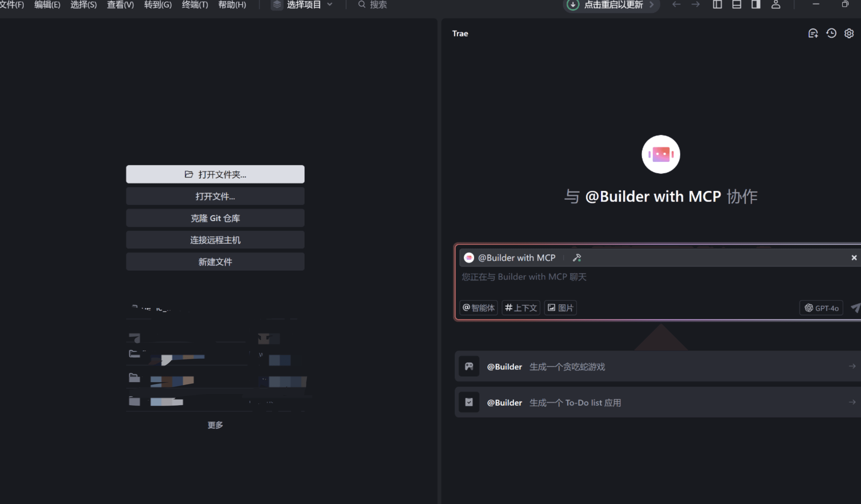
Task: Click the new chat icon in Trae panel
Action: [813, 33]
